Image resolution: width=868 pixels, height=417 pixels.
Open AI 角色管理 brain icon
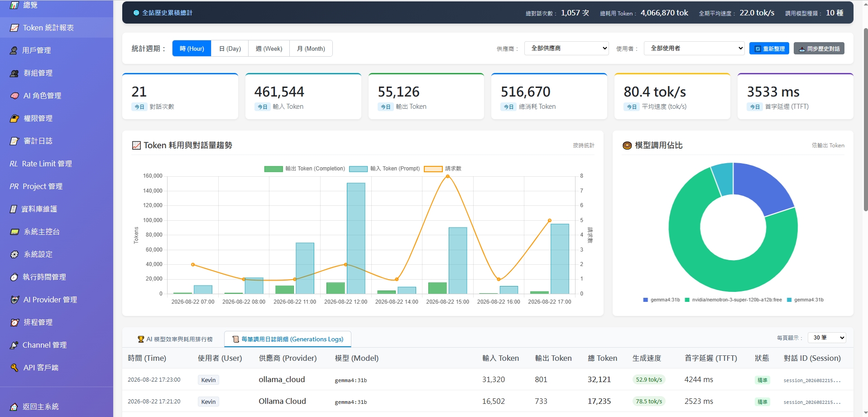(x=14, y=96)
